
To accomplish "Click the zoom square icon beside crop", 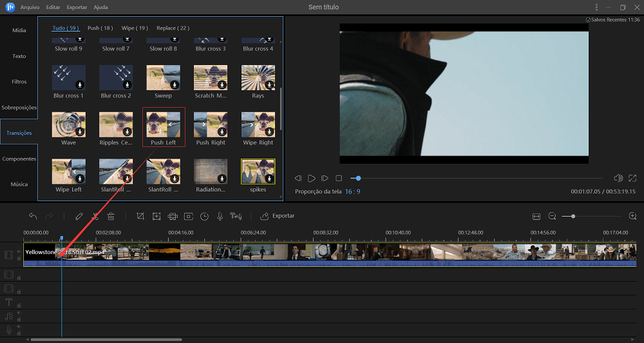I will coord(156,216).
